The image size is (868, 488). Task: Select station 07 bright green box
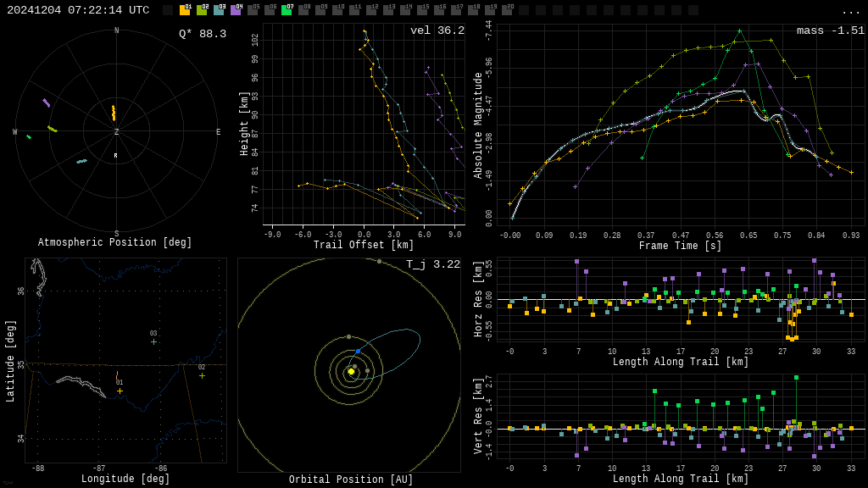(x=287, y=10)
